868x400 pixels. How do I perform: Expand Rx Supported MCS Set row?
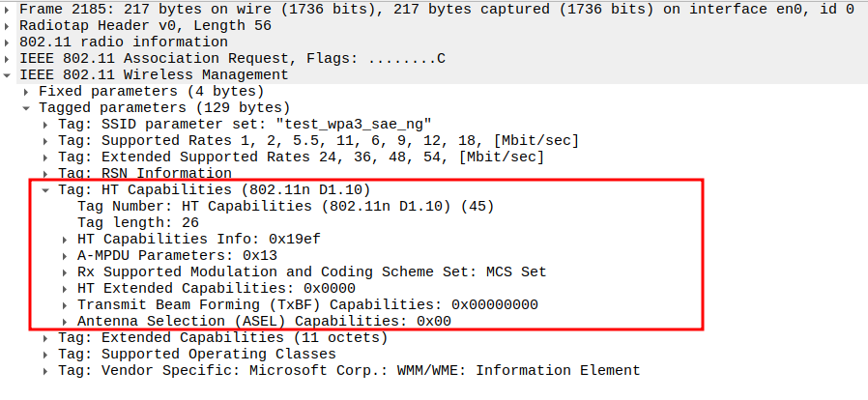pyautogui.click(x=65, y=271)
